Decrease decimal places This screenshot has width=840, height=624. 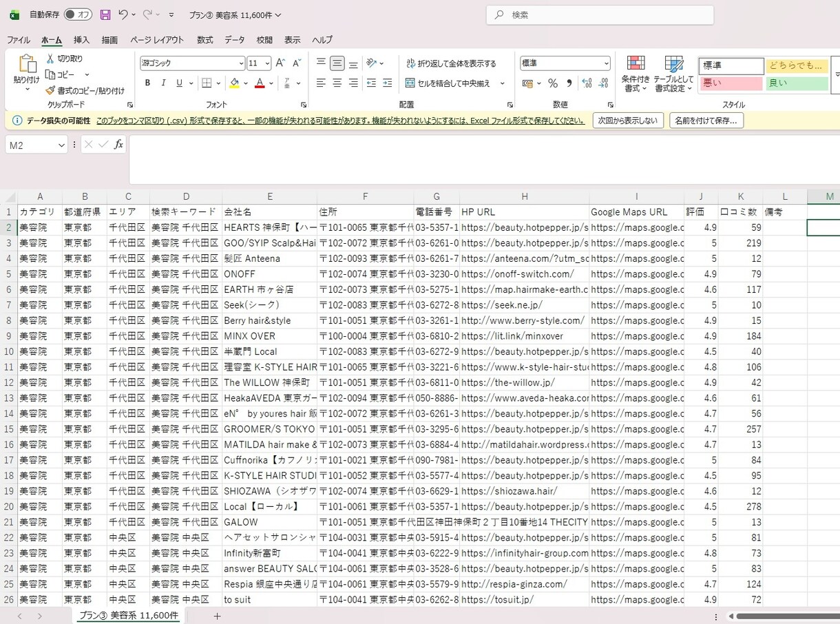[603, 83]
